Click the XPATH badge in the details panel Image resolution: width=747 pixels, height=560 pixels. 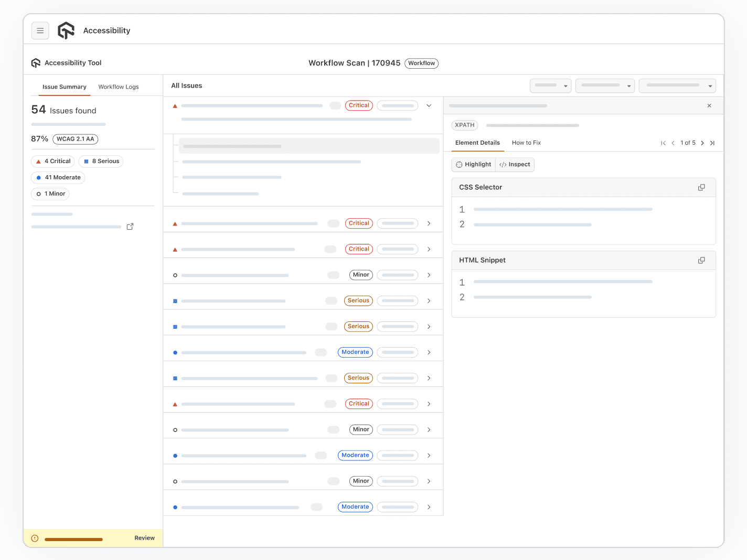[x=464, y=125]
